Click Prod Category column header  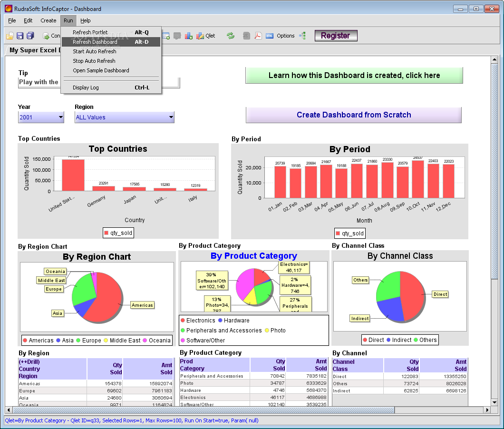coord(214,365)
